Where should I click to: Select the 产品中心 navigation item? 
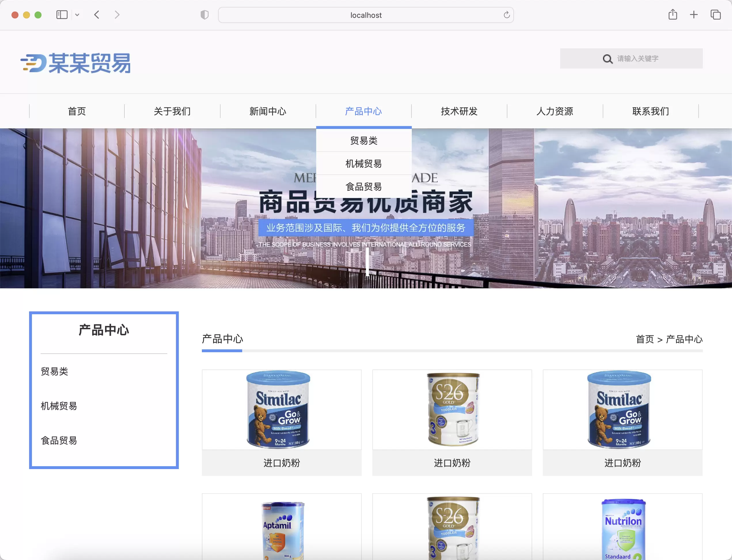point(363,111)
